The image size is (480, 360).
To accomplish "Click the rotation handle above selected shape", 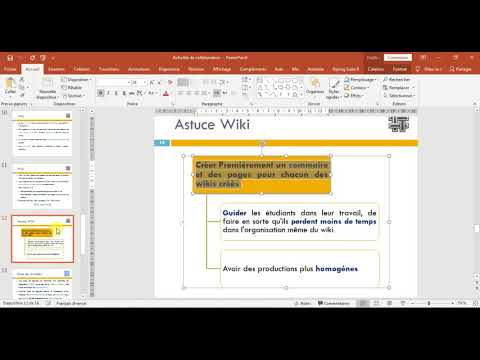I will 262,143.
